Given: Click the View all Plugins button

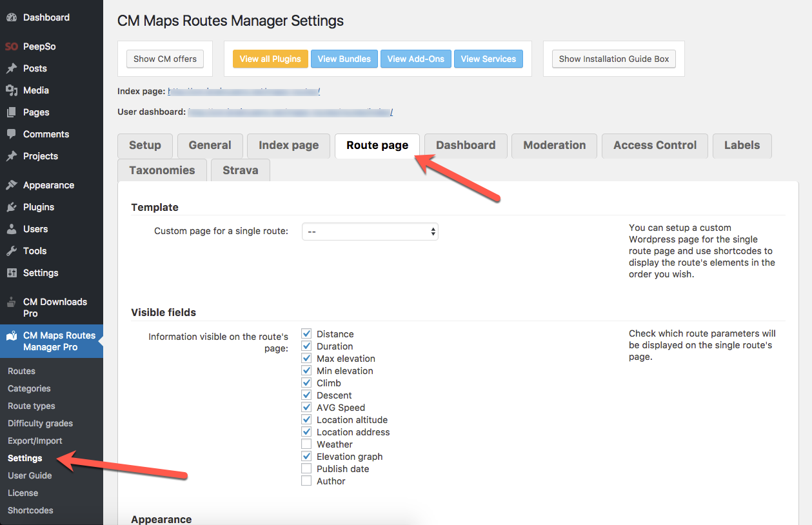Looking at the screenshot, I should click(270, 59).
